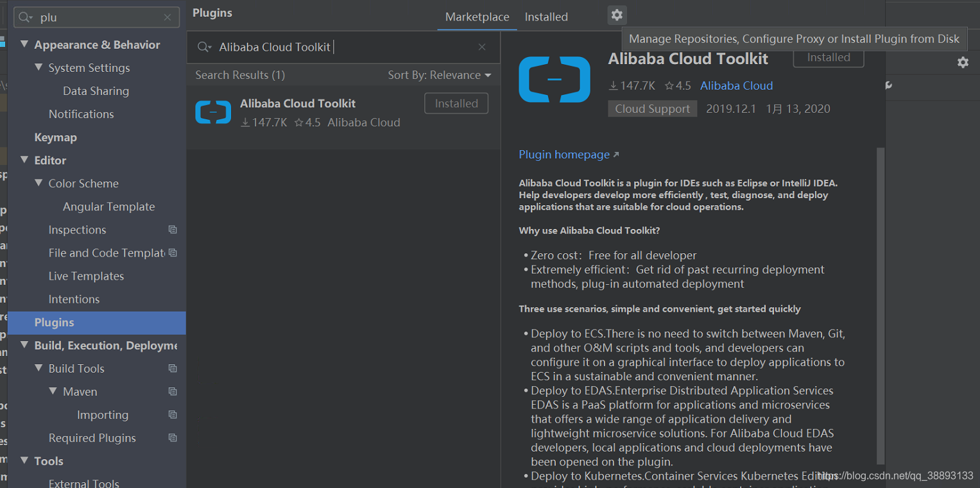Screen dimensions: 980x488
Task: Click the project-level icon beside Inspections
Action: pos(173,230)
